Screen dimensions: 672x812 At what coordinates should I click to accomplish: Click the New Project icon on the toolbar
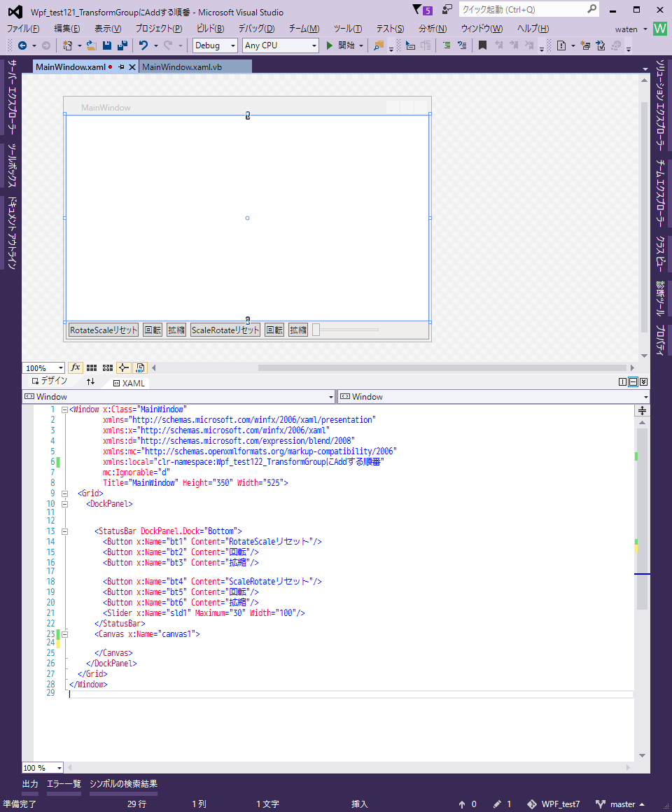tap(67, 47)
